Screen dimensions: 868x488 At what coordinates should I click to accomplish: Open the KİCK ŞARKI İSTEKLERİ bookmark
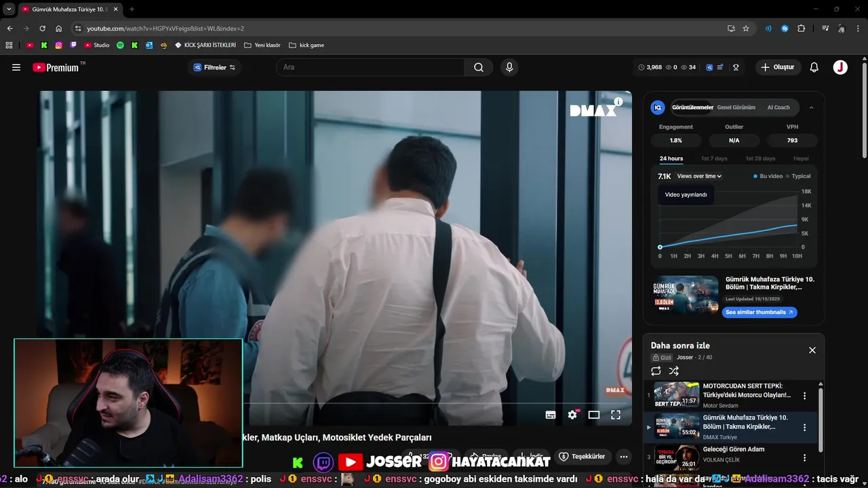[205, 45]
